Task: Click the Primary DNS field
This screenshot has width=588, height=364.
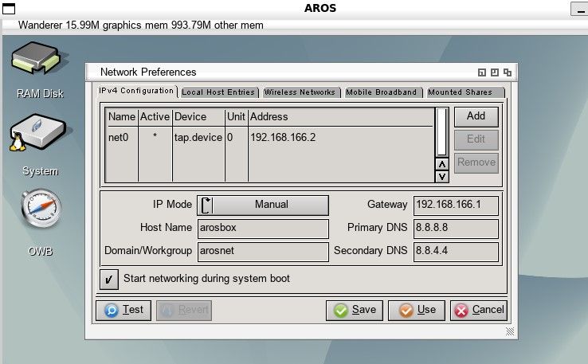Action: click(456, 229)
